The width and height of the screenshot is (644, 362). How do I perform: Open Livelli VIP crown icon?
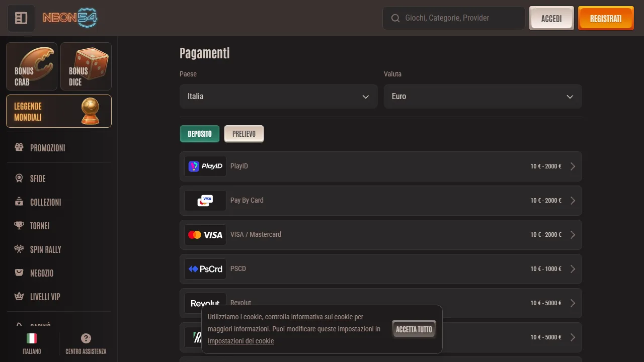[19, 296]
